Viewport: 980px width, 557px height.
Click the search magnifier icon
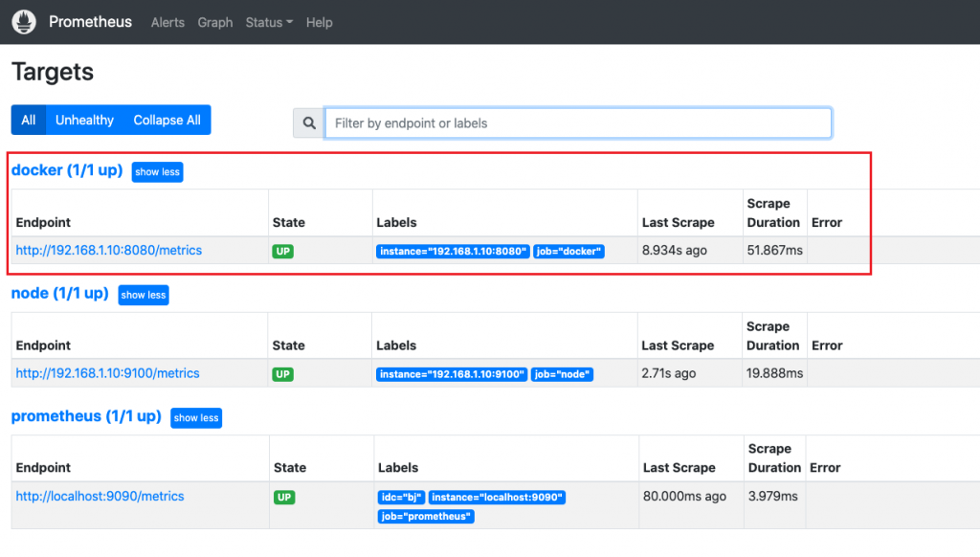[309, 123]
